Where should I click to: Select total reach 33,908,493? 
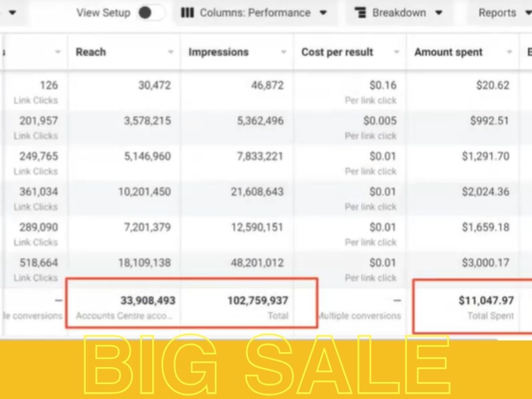(148, 300)
